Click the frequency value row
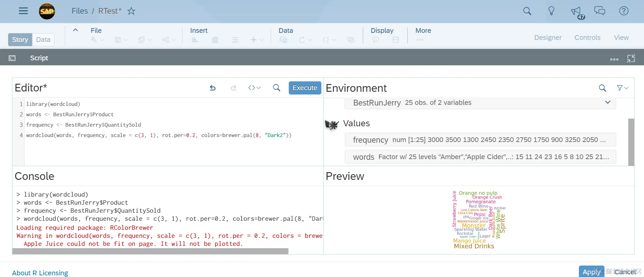 tap(480, 140)
